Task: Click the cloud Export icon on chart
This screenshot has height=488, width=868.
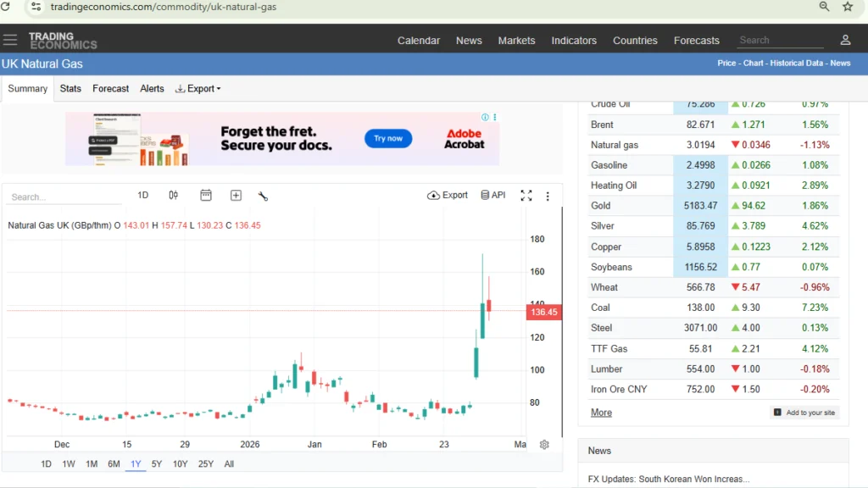Action: click(432, 195)
